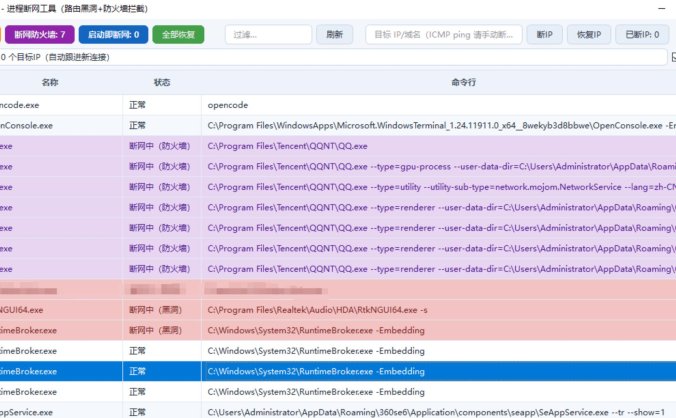Click the blue 启动即断网: 0 button
Image resolution: width=676 pixels, height=418 pixels.
click(113, 34)
